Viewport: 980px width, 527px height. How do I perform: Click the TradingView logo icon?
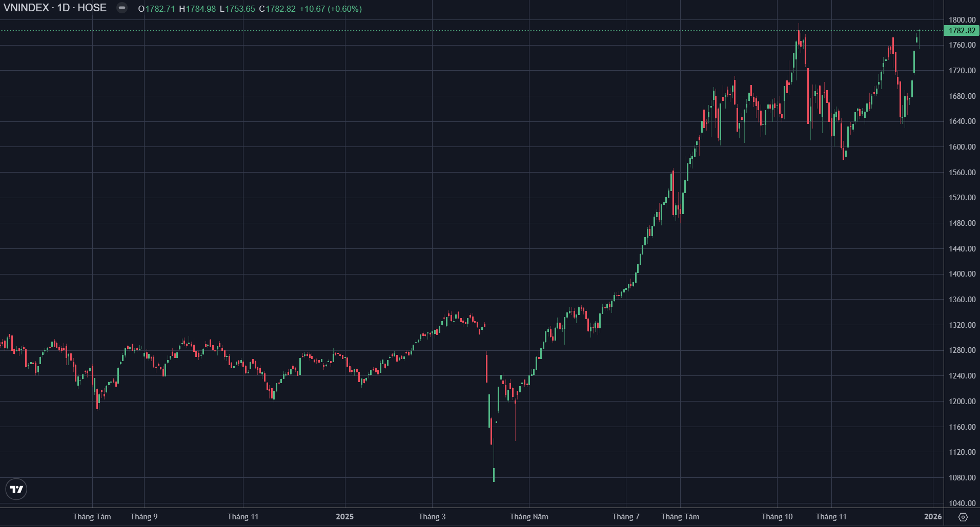click(16, 489)
